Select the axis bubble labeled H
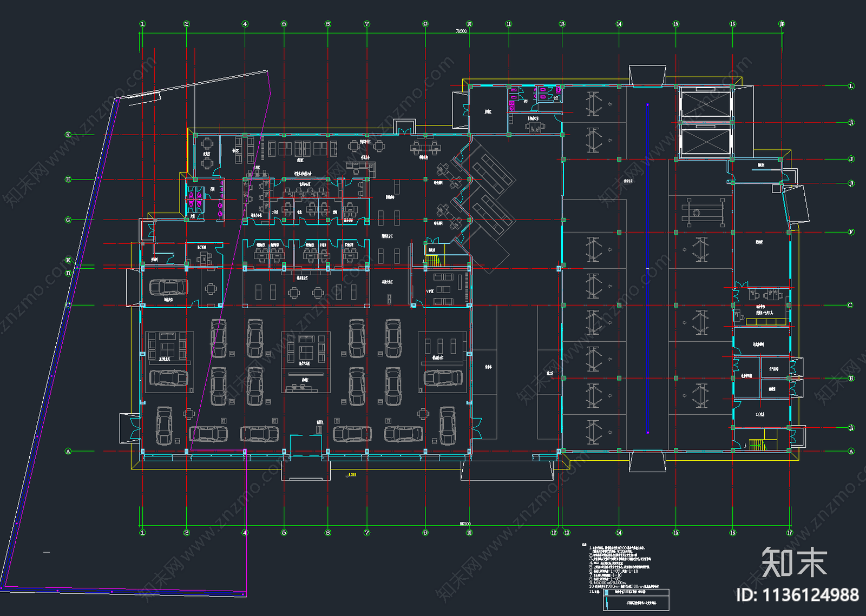 68,179
